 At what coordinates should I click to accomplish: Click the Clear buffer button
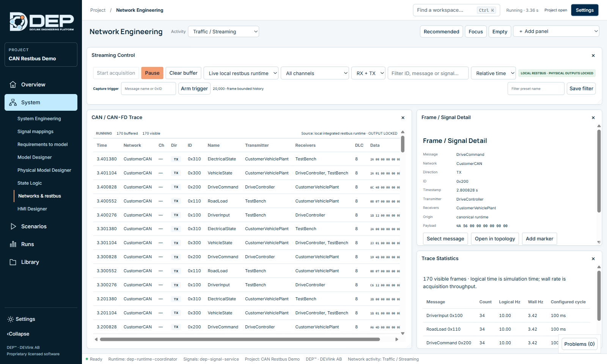[183, 73]
